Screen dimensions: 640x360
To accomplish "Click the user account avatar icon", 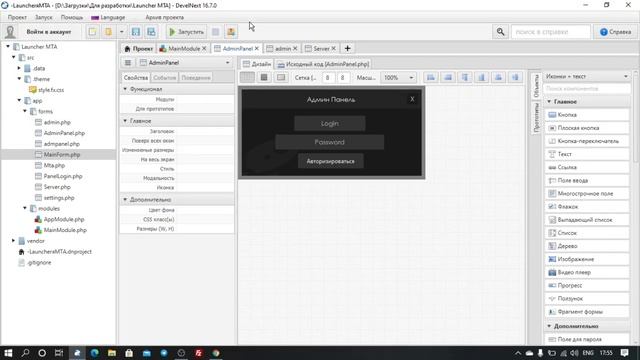I will point(10,31).
